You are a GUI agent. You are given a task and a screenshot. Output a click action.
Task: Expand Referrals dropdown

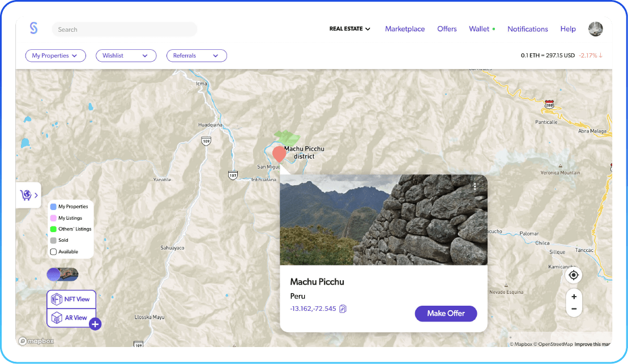196,55
